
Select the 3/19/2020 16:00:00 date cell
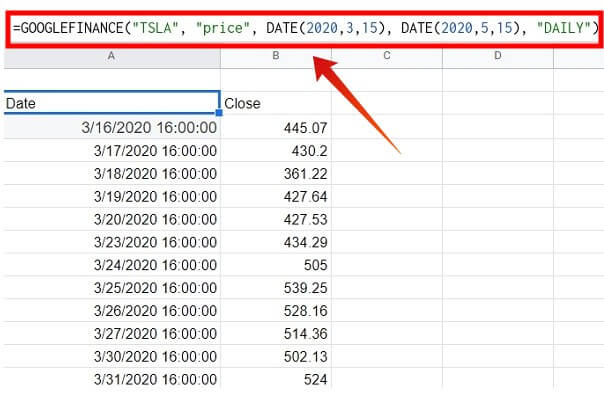112,196
